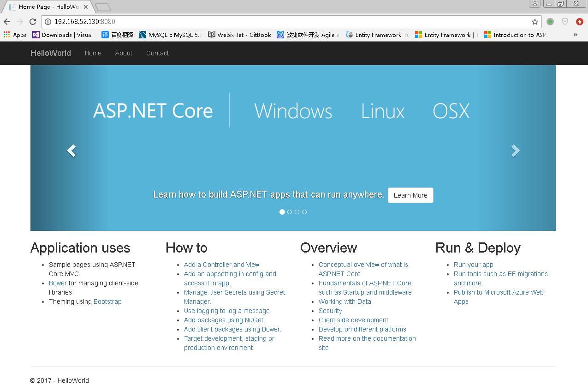
Task: Open the second Entity Framework bookmark
Action: tap(446, 35)
